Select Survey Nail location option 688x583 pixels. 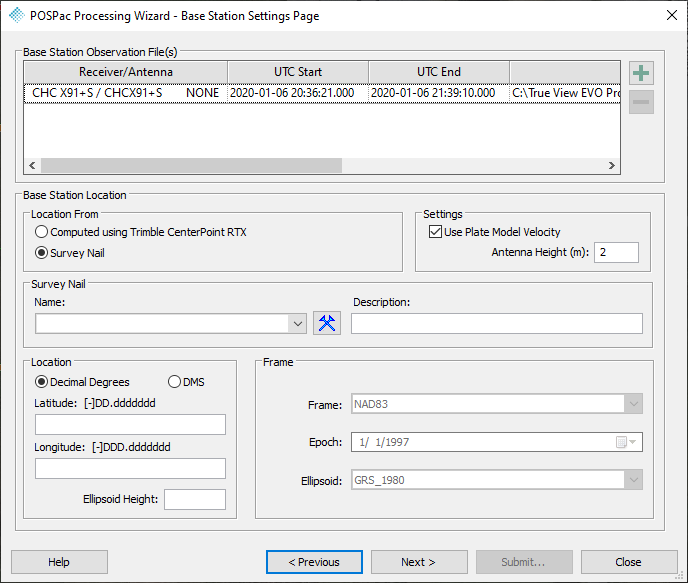pos(69,253)
